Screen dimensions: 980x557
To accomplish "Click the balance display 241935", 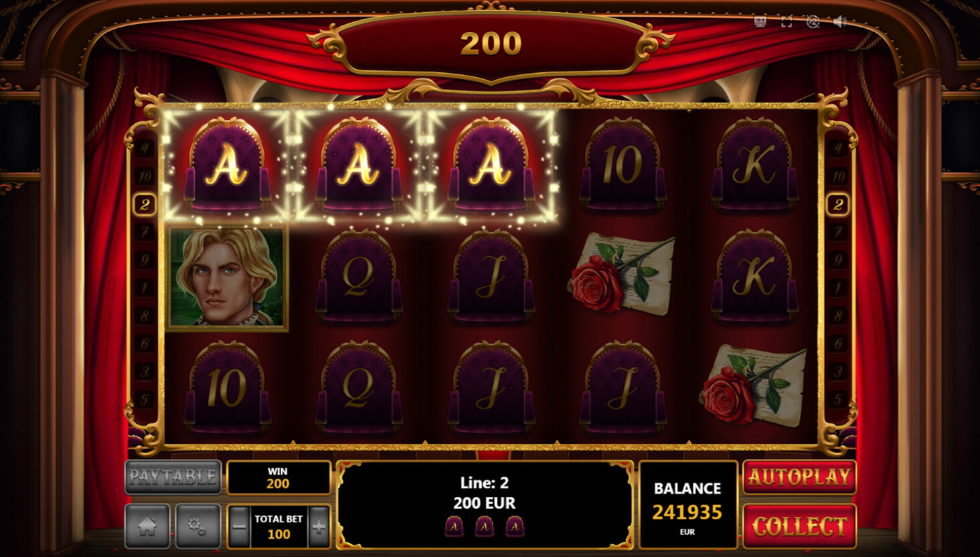I will pos(687,512).
